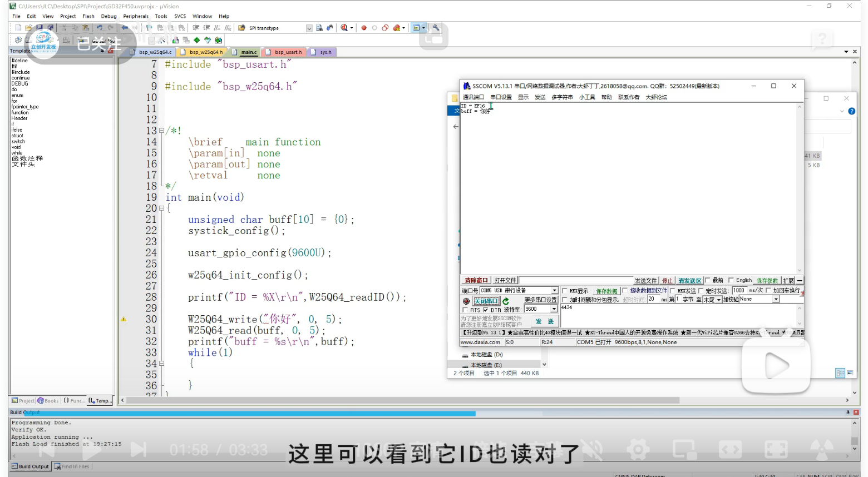Create a new file from the toolbar

18,27
